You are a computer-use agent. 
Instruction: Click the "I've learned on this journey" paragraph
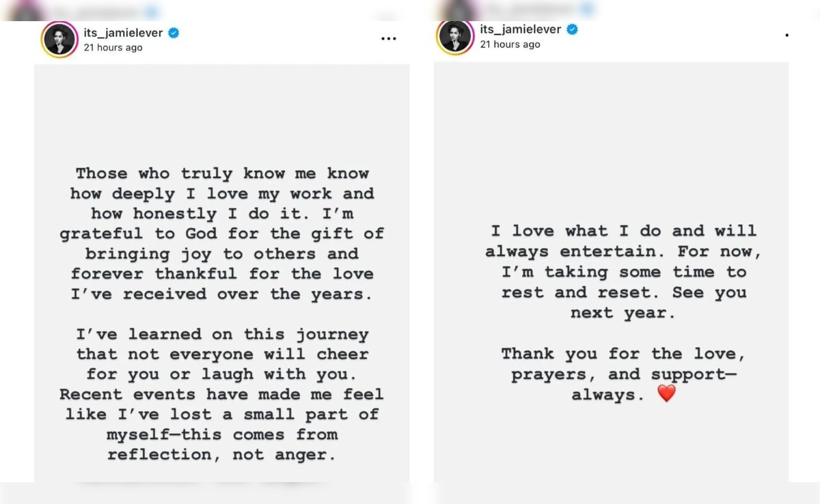pyautogui.click(x=222, y=394)
